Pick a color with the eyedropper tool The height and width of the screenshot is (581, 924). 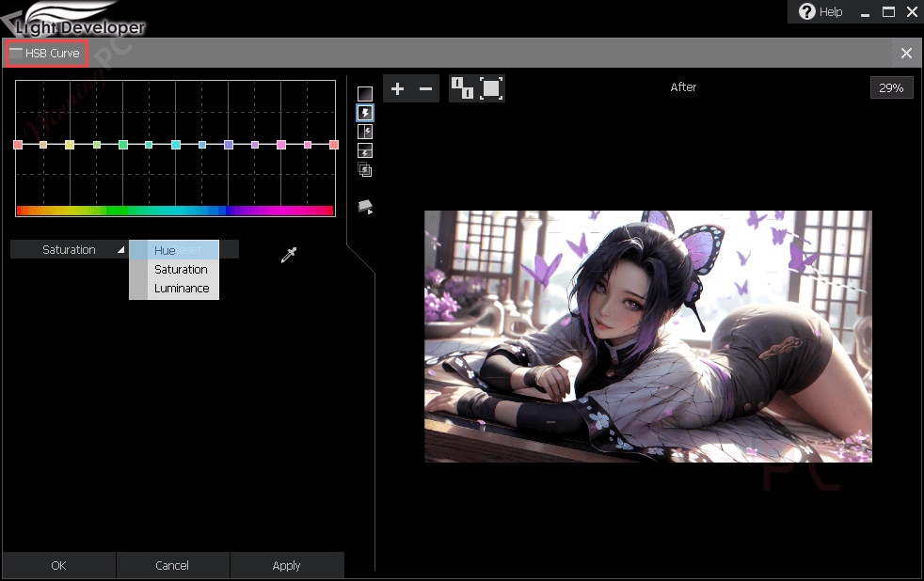click(x=288, y=254)
